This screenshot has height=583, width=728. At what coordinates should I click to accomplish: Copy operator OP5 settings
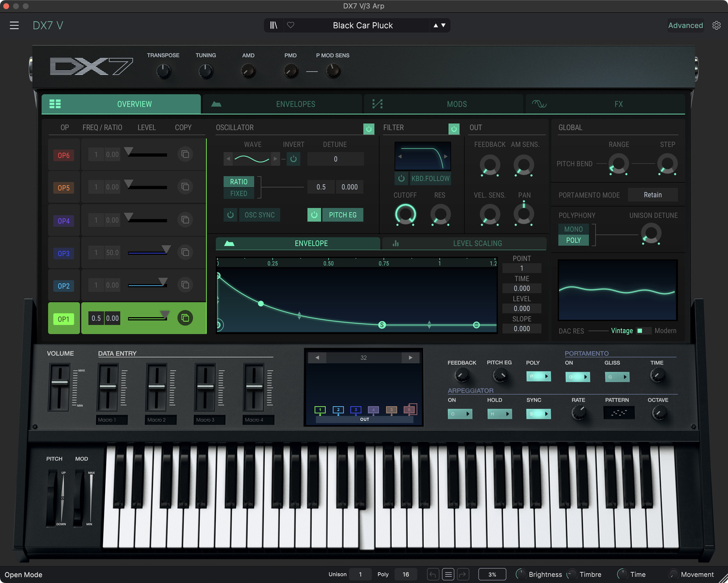(185, 187)
